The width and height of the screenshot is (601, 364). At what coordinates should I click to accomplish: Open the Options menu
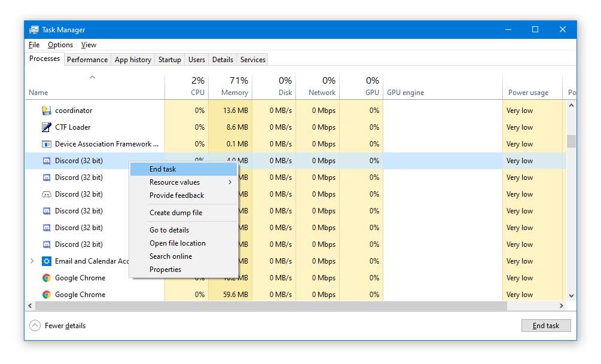60,45
